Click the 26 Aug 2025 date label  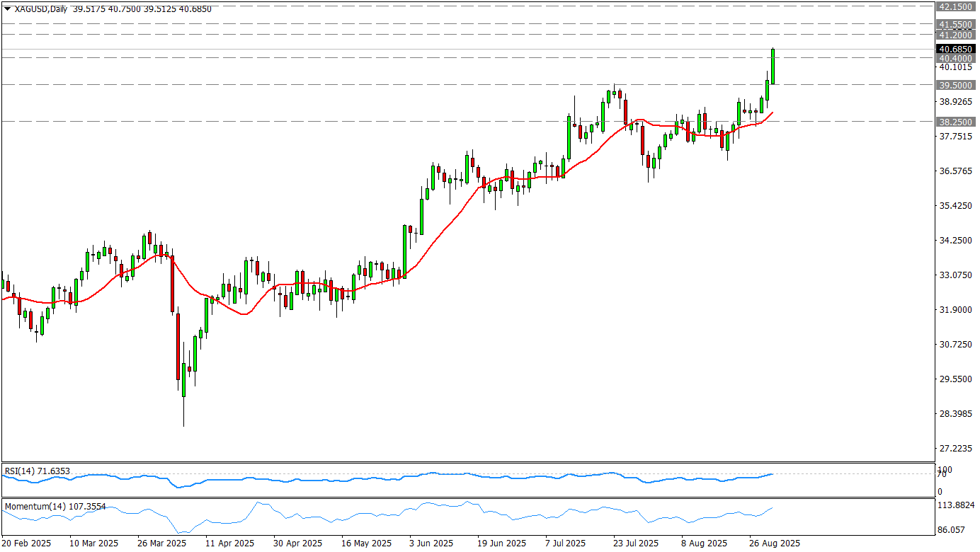point(775,544)
